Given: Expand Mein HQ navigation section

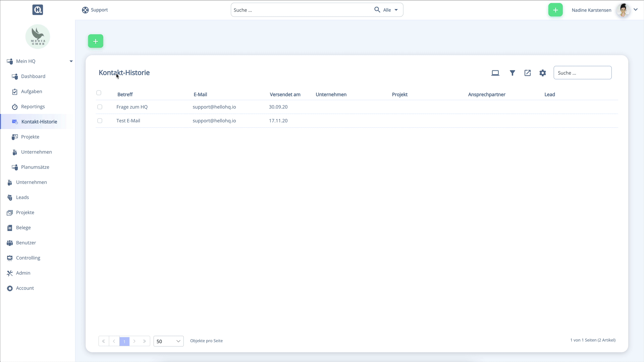Looking at the screenshot, I should [x=71, y=61].
